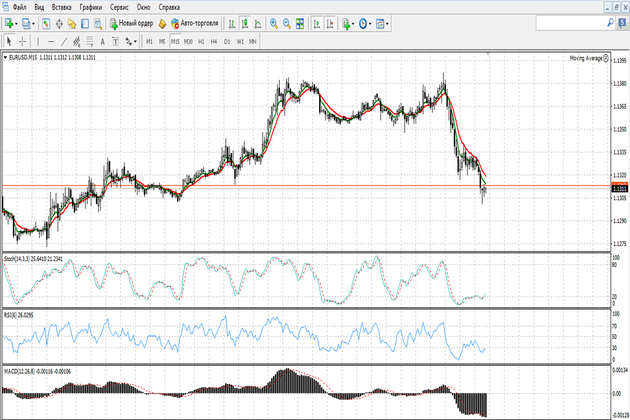The image size is (630, 420).
Task: Select the text label tool
Action: pyautogui.click(x=102, y=42)
